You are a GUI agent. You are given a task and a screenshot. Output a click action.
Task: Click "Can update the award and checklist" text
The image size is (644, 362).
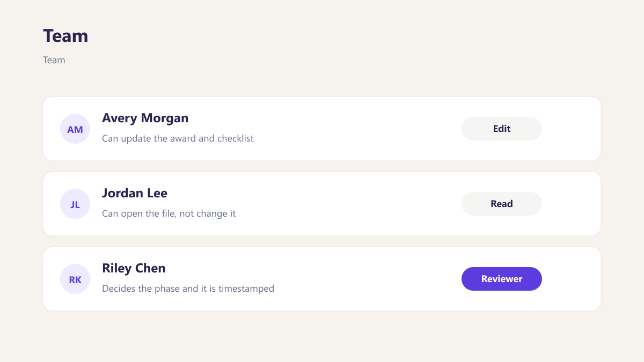(178, 138)
